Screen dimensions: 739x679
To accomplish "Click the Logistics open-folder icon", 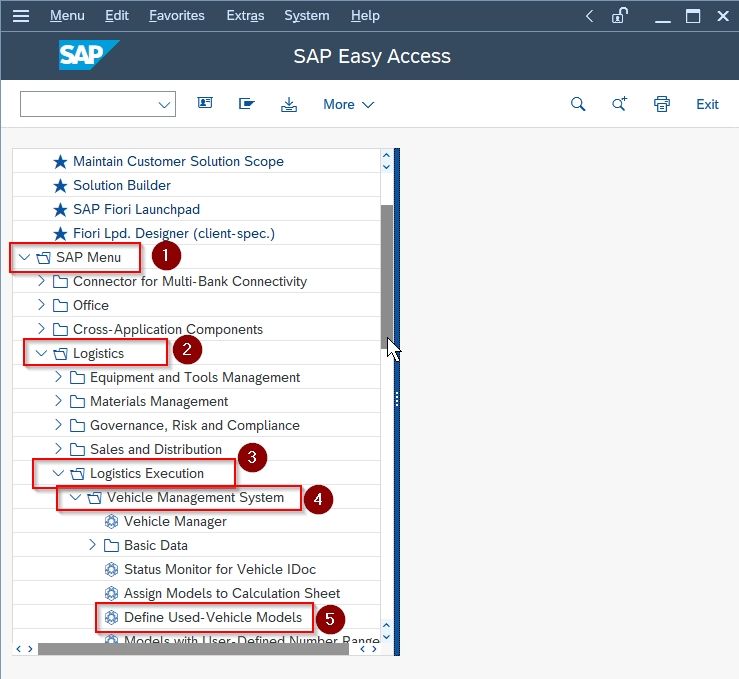I will pos(60,354).
